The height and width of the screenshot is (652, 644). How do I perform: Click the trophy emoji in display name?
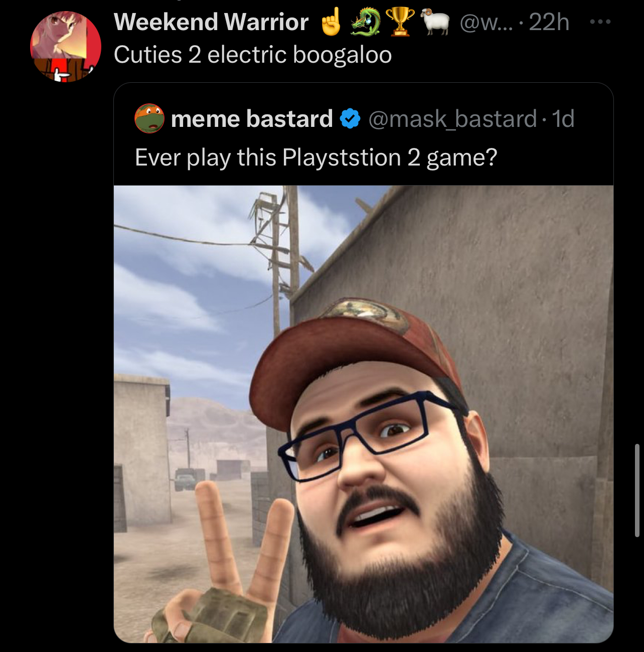399,22
